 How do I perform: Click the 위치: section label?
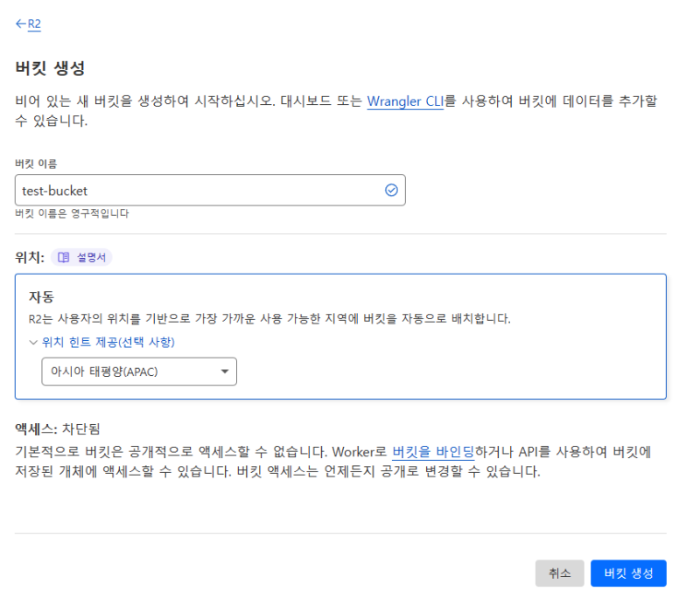tap(30, 257)
